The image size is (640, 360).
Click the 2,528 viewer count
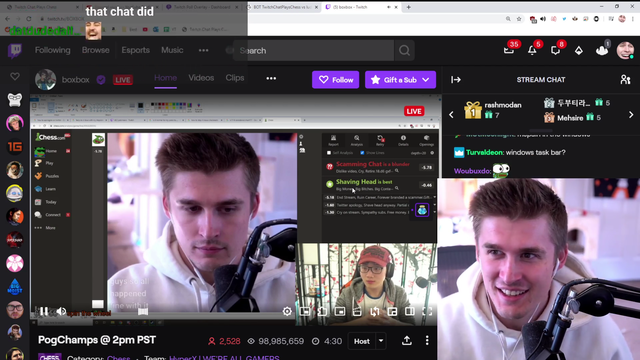[x=224, y=341]
